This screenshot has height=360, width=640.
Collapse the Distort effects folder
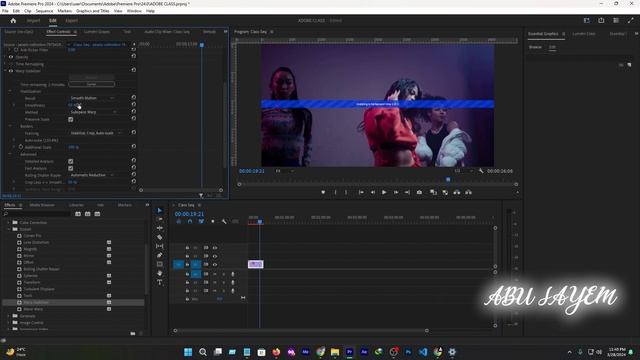9,229
